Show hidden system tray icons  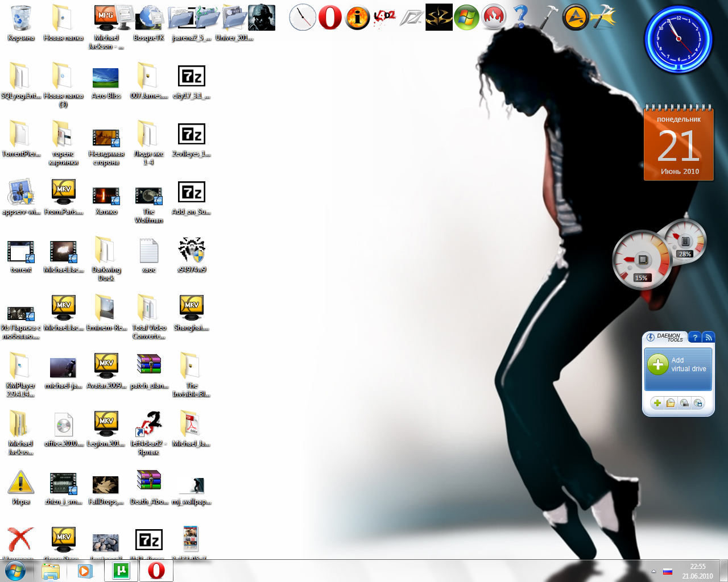(x=653, y=571)
